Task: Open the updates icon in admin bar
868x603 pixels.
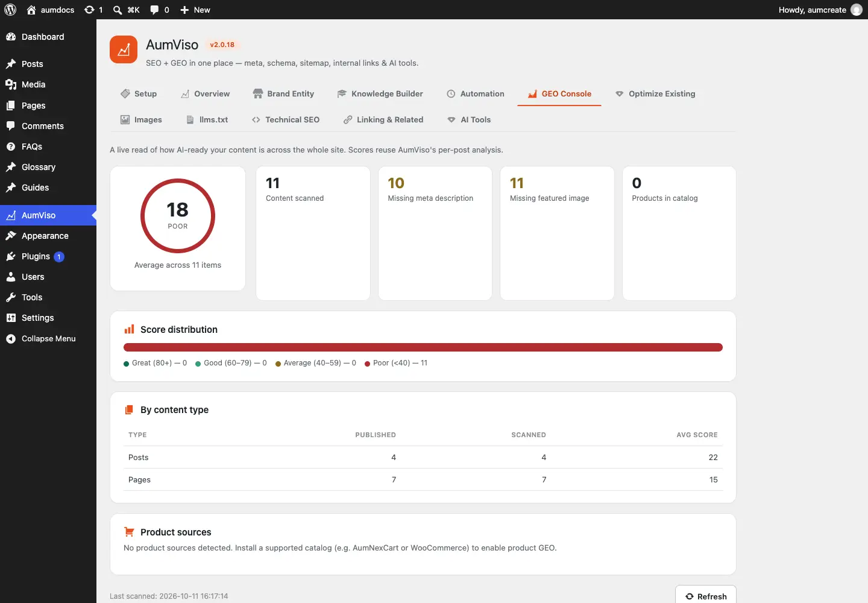Action: point(90,10)
